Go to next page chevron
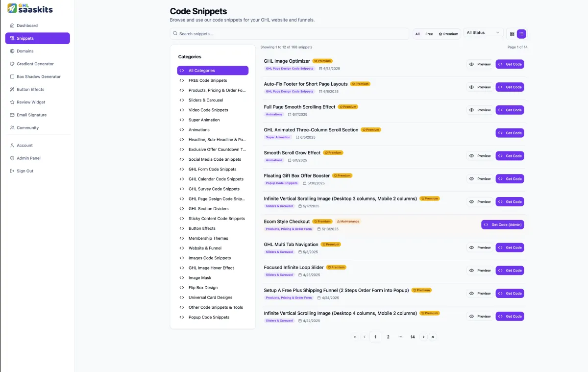Viewport: 588px width, 372px height. pyautogui.click(x=423, y=337)
